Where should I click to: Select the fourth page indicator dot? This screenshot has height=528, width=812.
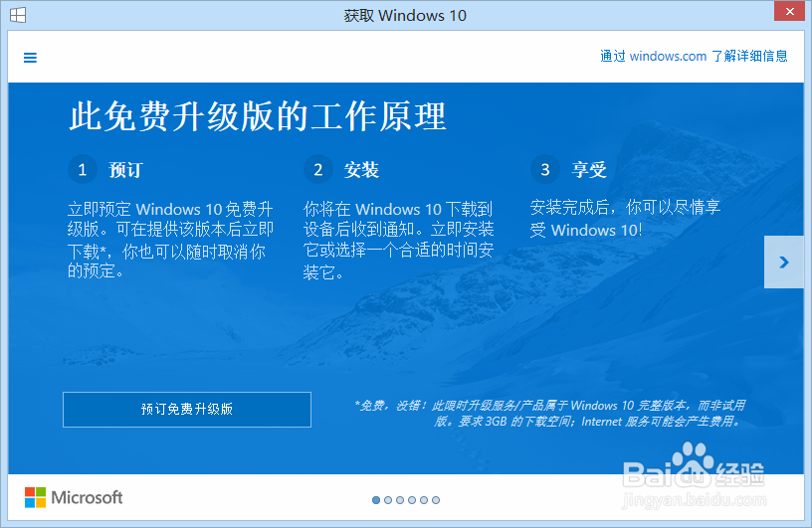(x=412, y=500)
